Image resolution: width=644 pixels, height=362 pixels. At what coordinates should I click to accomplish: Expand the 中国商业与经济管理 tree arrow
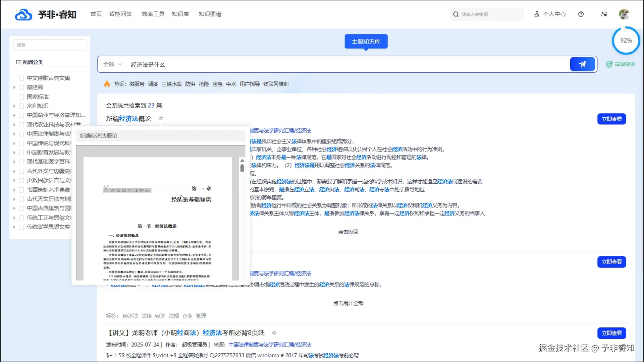point(14,115)
